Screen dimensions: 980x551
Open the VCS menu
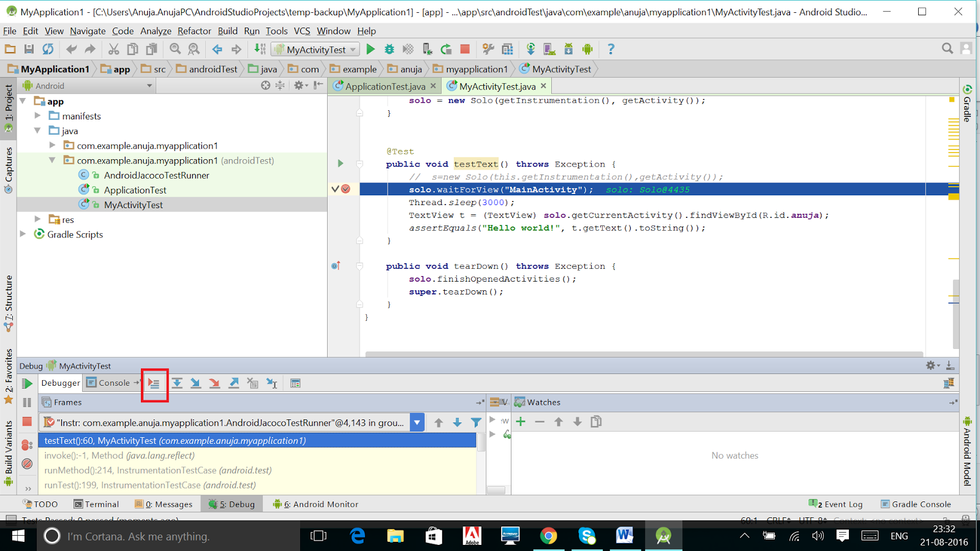tap(302, 31)
